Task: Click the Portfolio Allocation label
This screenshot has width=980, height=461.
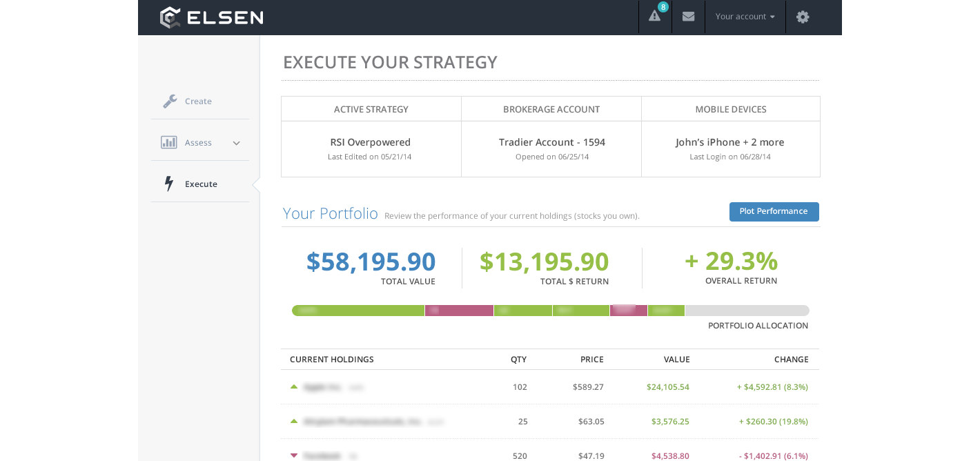Action: (x=758, y=326)
